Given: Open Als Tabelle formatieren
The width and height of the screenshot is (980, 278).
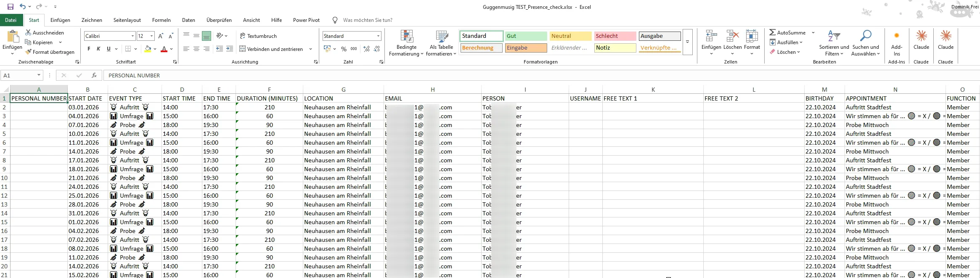Looking at the screenshot, I should 441,43.
